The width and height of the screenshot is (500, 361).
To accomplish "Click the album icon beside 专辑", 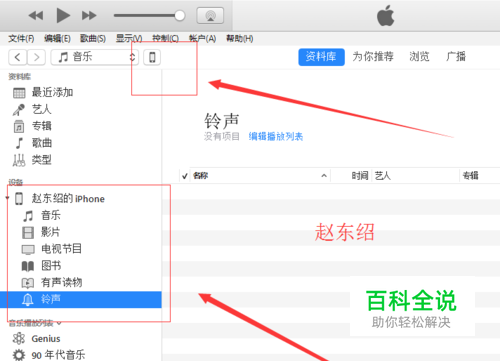I will (x=19, y=127).
